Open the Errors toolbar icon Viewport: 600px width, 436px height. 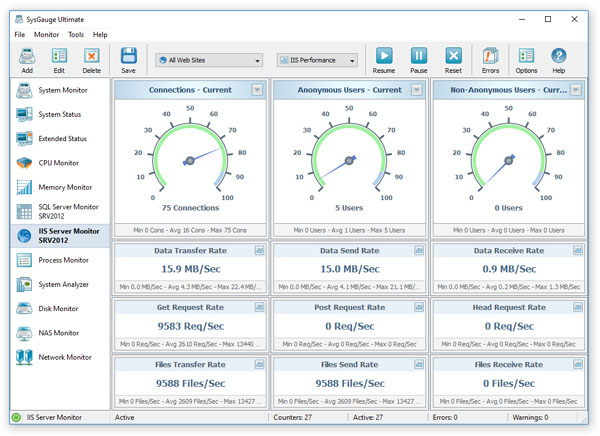coord(490,57)
